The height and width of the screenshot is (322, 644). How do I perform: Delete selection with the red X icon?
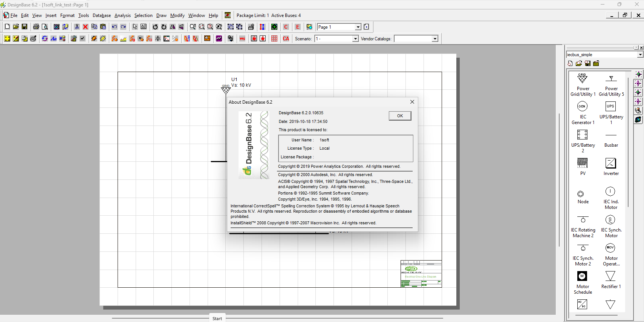pos(86,27)
